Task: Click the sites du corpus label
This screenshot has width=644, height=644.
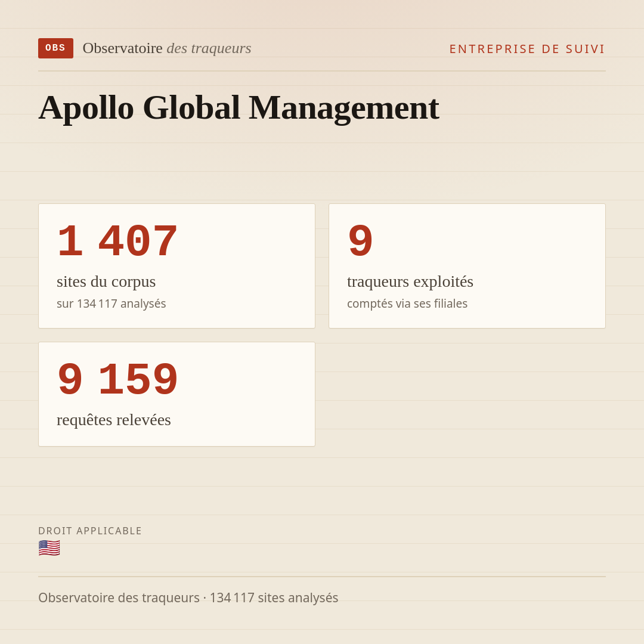Action: point(106,281)
